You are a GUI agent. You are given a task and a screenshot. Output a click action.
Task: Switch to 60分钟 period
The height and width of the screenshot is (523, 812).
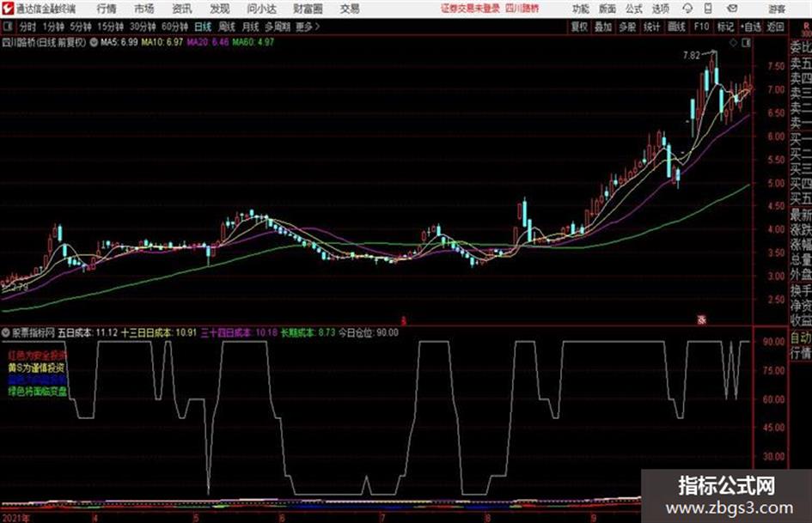tap(174, 27)
